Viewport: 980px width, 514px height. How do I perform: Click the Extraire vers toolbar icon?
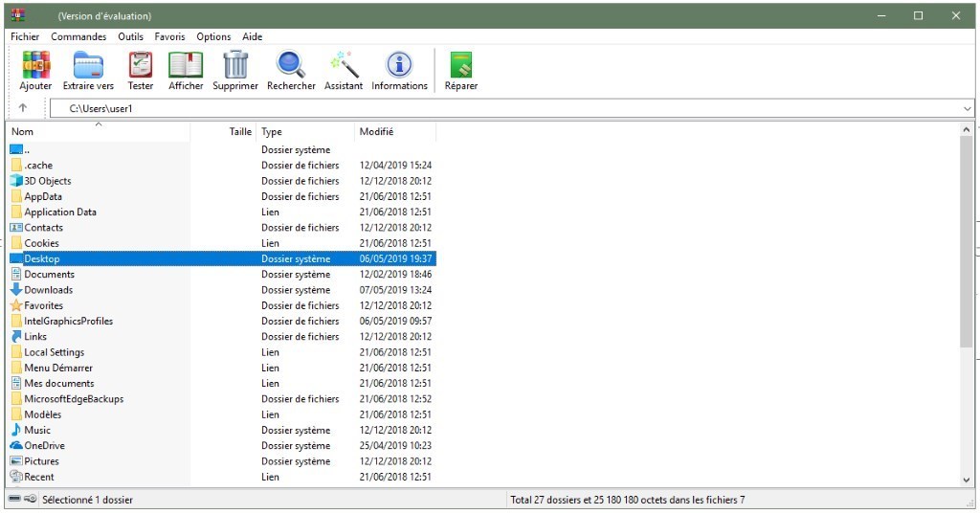tap(88, 65)
